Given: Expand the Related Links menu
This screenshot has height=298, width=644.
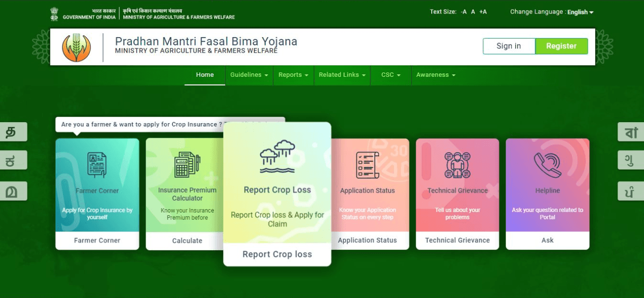Looking at the screenshot, I should [342, 75].
